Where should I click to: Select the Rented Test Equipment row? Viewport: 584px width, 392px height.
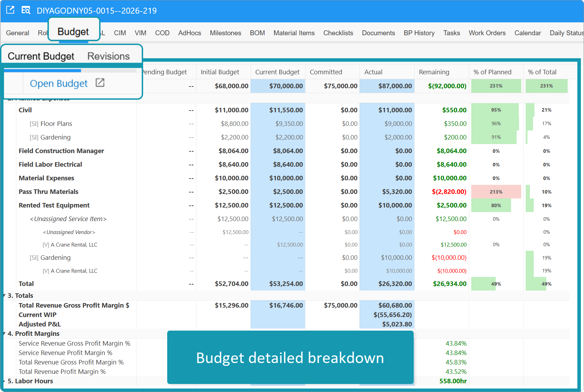[286, 205]
